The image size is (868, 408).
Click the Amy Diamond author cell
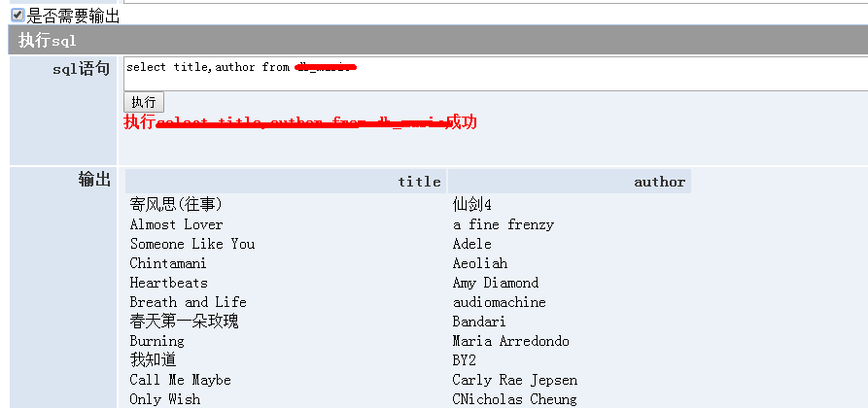[496, 283]
